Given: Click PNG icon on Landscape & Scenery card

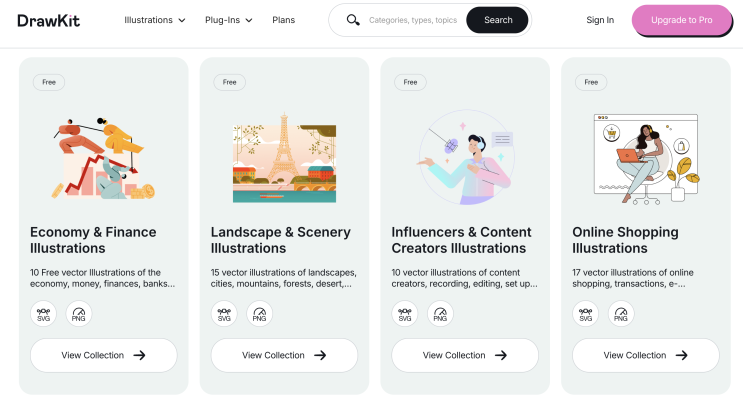Looking at the screenshot, I should (x=260, y=314).
